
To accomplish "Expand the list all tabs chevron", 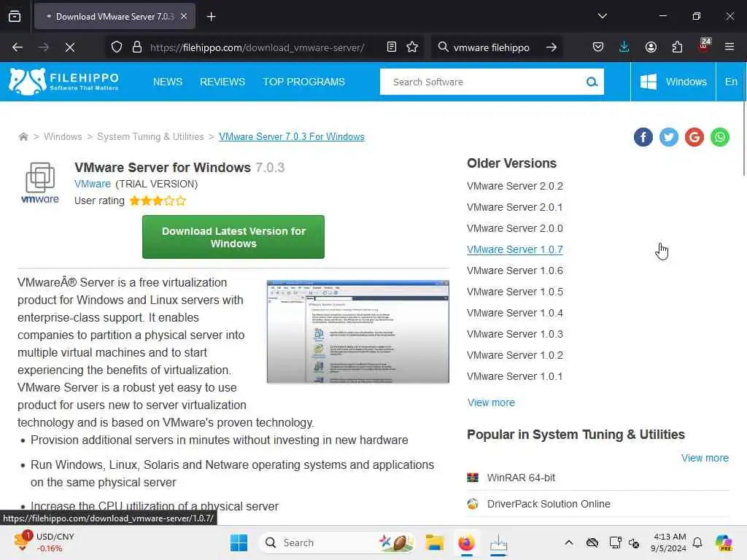I will (602, 16).
